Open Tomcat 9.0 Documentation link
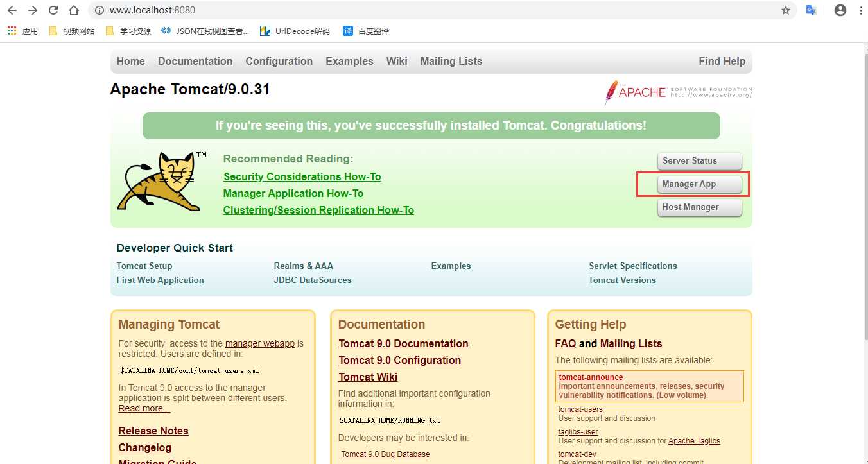This screenshot has width=868, height=464. point(404,343)
